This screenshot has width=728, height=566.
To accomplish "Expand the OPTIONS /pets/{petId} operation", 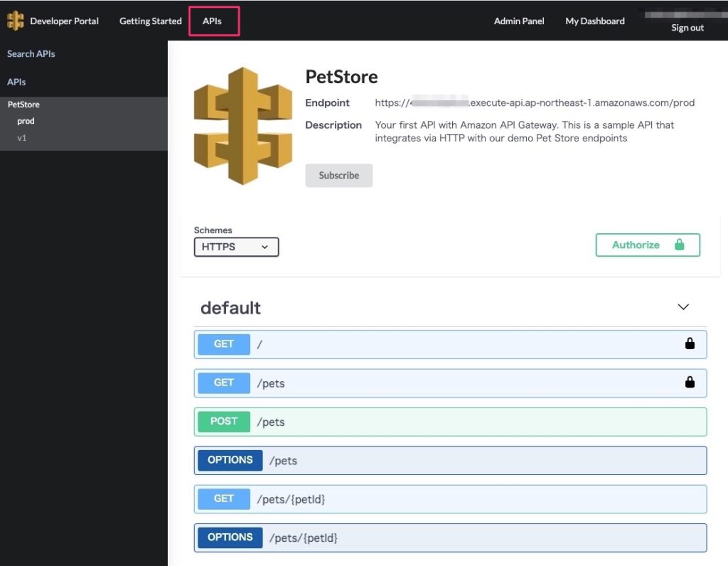I will pyautogui.click(x=450, y=538).
